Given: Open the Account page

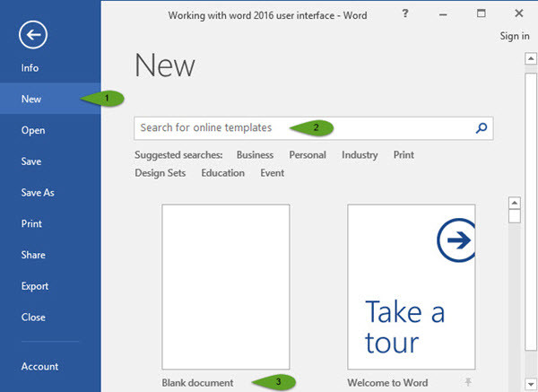Looking at the screenshot, I should [39, 366].
